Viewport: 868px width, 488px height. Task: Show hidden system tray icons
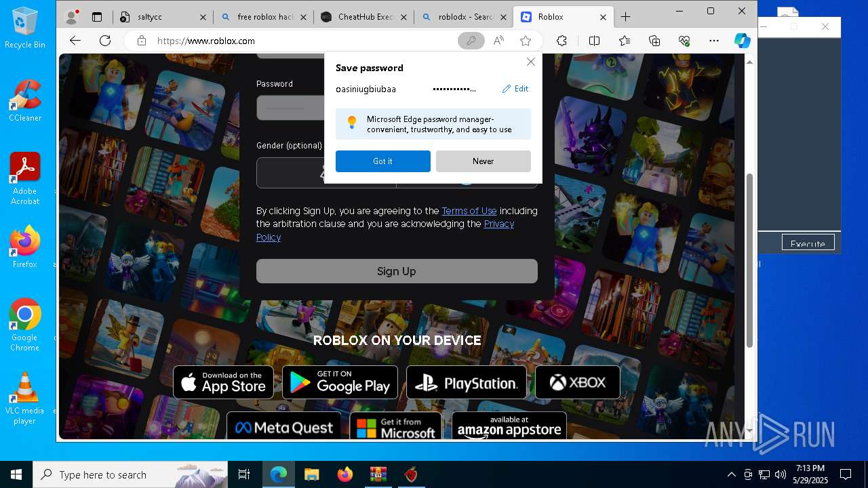731,474
